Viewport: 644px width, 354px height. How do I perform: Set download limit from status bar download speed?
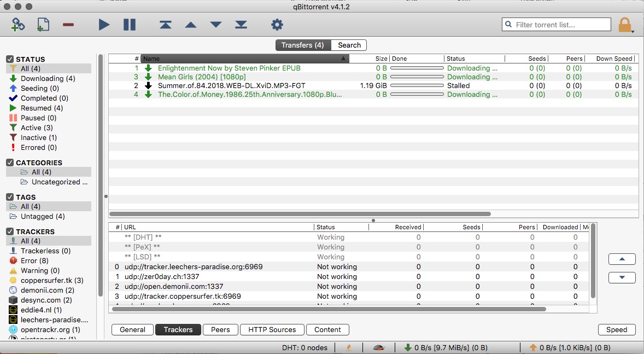[x=446, y=348]
